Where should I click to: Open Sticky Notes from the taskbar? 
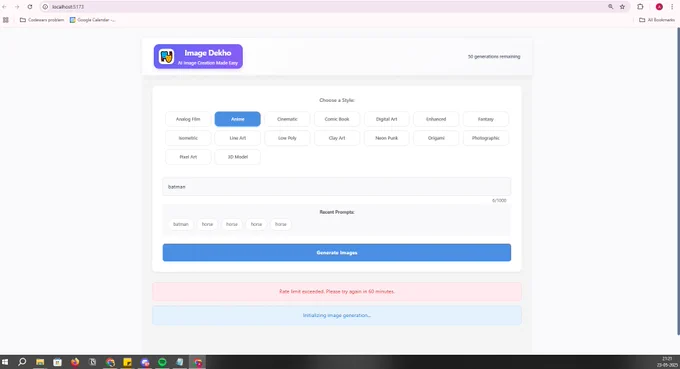coord(127,362)
